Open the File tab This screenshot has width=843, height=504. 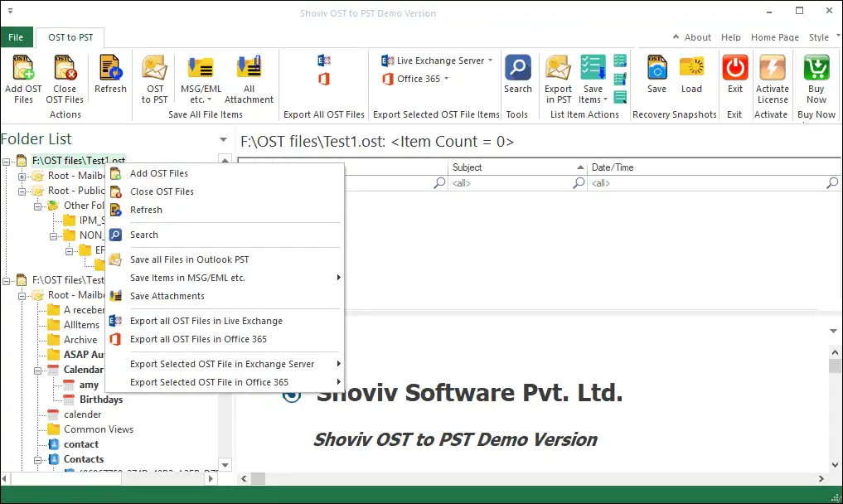[16, 37]
